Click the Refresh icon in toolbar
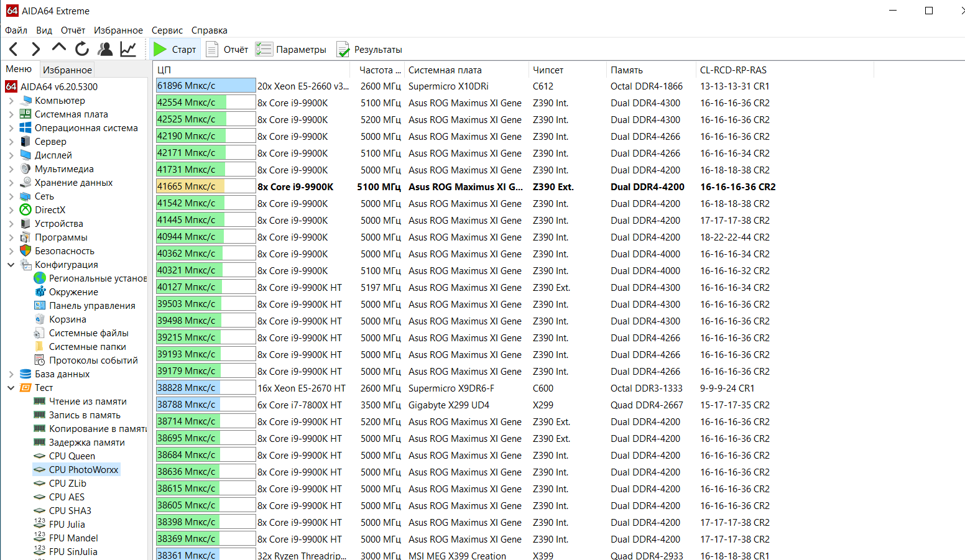 (x=82, y=49)
